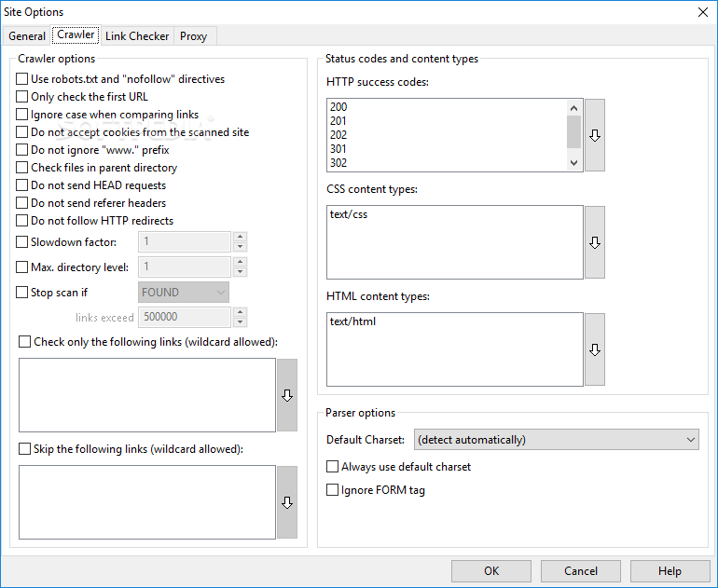Click the Slowdown factor value field

point(185,241)
